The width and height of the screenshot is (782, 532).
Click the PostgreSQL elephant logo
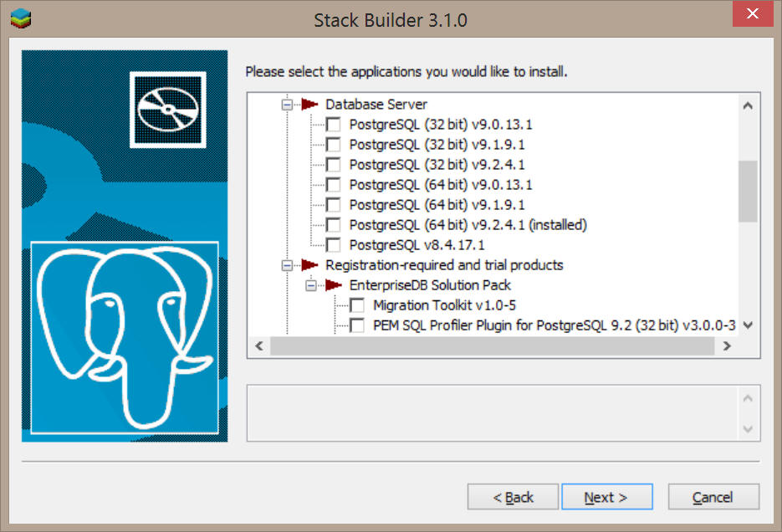tap(125, 338)
